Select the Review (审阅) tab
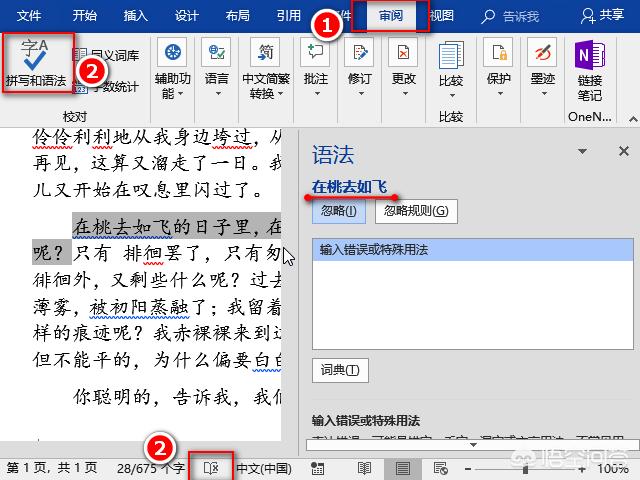The image size is (640, 480). click(x=391, y=16)
